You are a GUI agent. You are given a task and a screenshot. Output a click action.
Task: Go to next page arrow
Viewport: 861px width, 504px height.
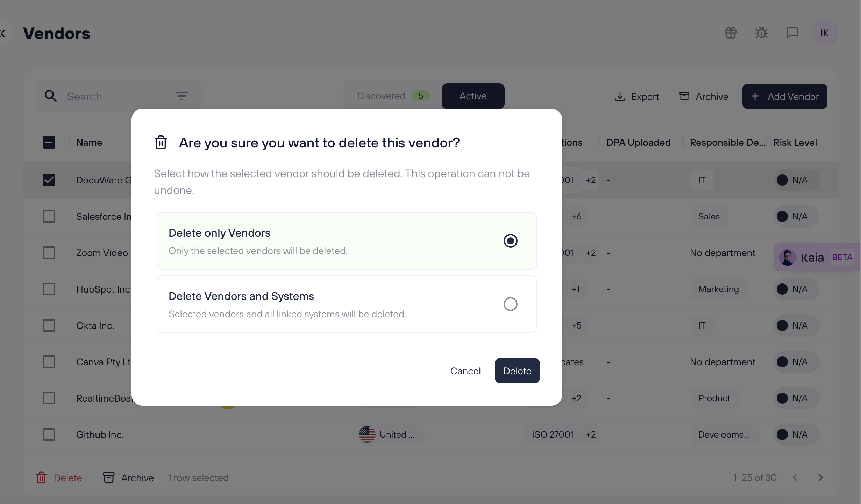click(x=820, y=477)
